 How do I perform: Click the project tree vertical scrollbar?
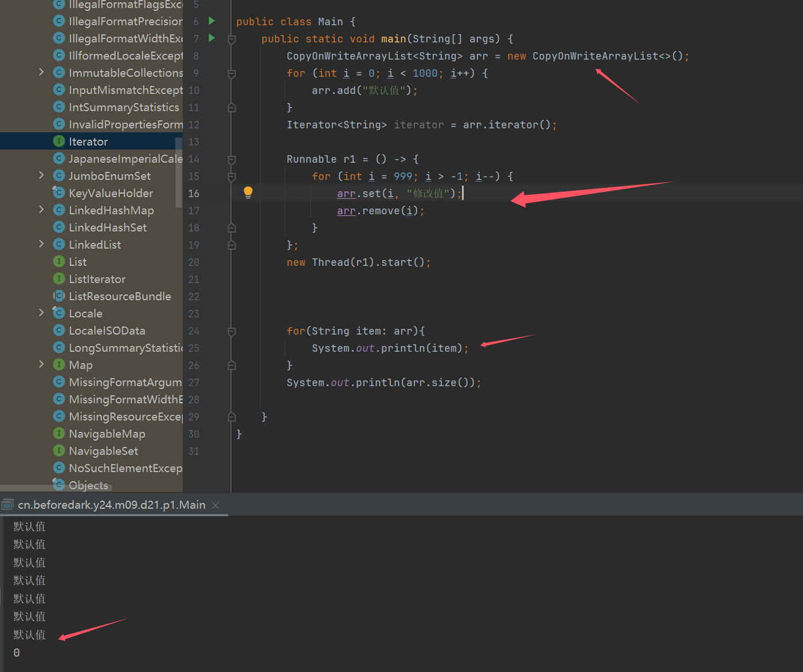(x=179, y=172)
